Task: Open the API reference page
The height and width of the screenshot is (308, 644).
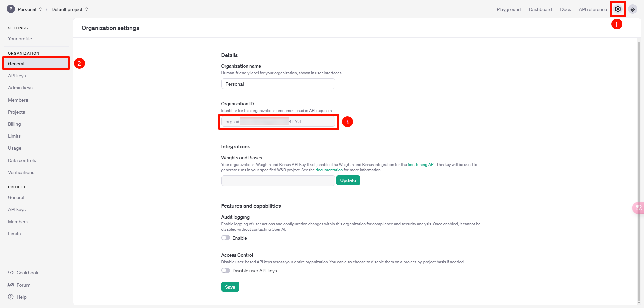Action: pyautogui.click(x=592, y=9)
